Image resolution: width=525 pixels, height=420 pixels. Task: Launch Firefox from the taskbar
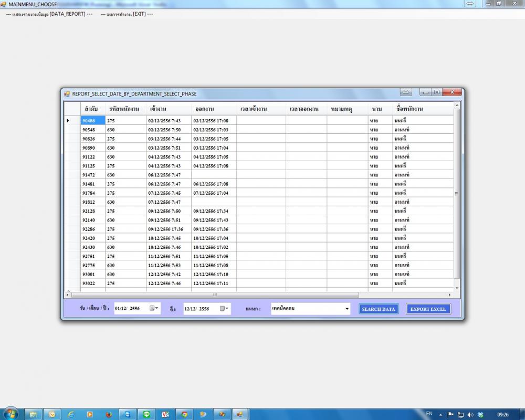[x=109, y=414]
